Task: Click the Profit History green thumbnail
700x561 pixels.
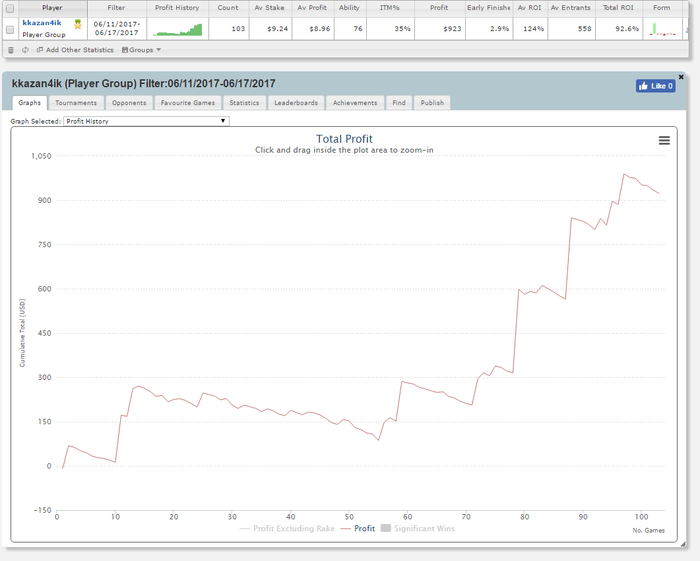Action: coord(177,29)
